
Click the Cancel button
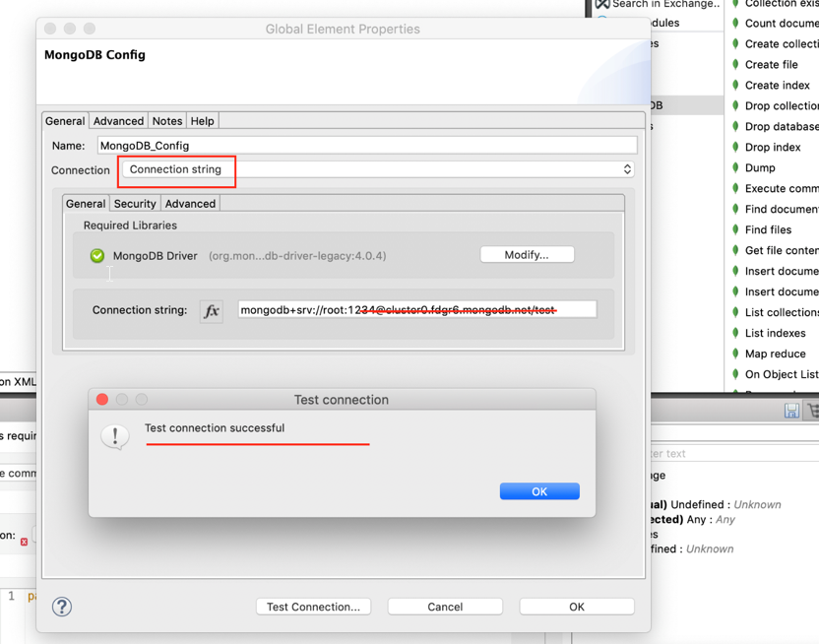[x=445, y=607]
